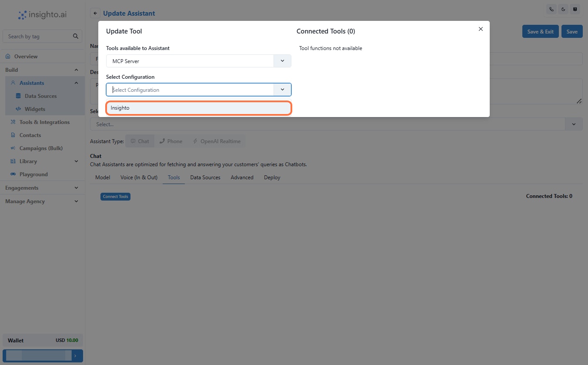Click 'Tool functions not available' text
Screen dimensions: 588x365
pos(331,48)
